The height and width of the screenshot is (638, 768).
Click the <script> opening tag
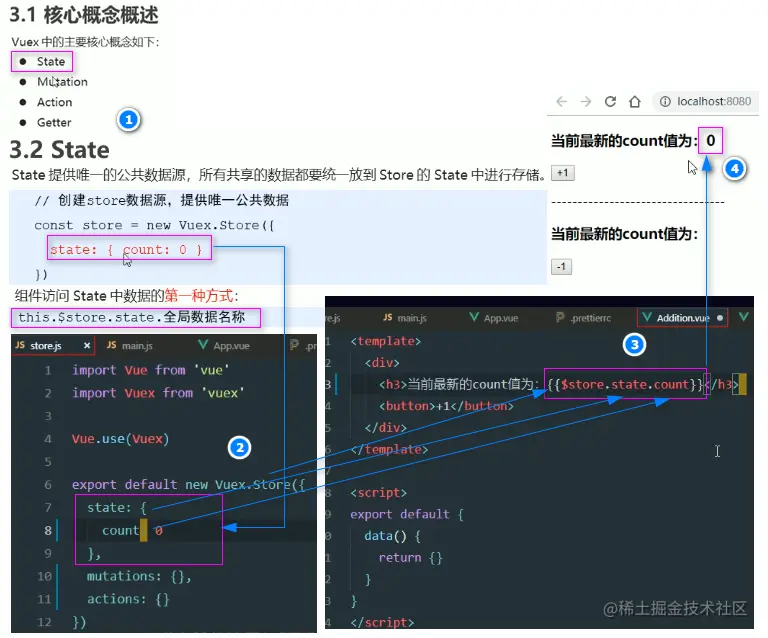tap(379, 493)
